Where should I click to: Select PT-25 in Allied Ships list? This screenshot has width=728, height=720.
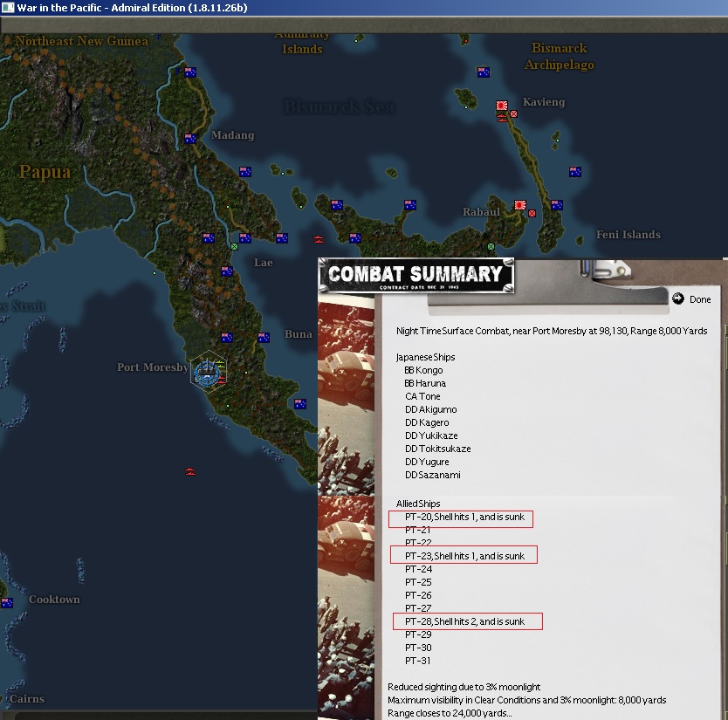[418, 582]
